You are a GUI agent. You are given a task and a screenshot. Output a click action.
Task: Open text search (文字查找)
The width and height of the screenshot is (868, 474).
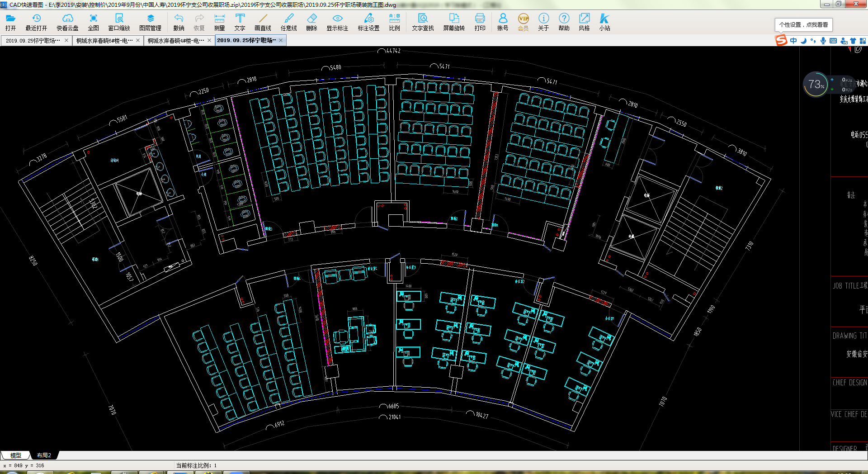pyautogui.click(x=423, y=22)
